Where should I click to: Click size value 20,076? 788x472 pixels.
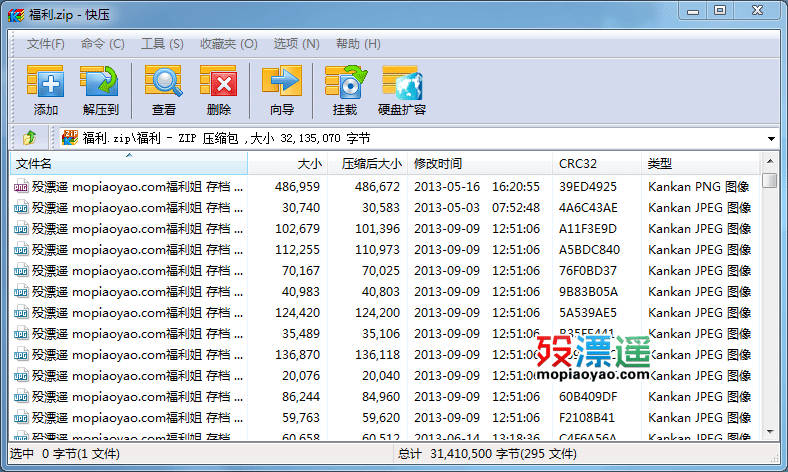click(x=301, y=376)
